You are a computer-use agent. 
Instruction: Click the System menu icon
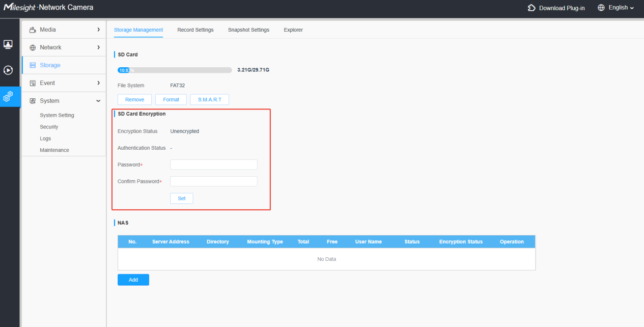[33, 101]
